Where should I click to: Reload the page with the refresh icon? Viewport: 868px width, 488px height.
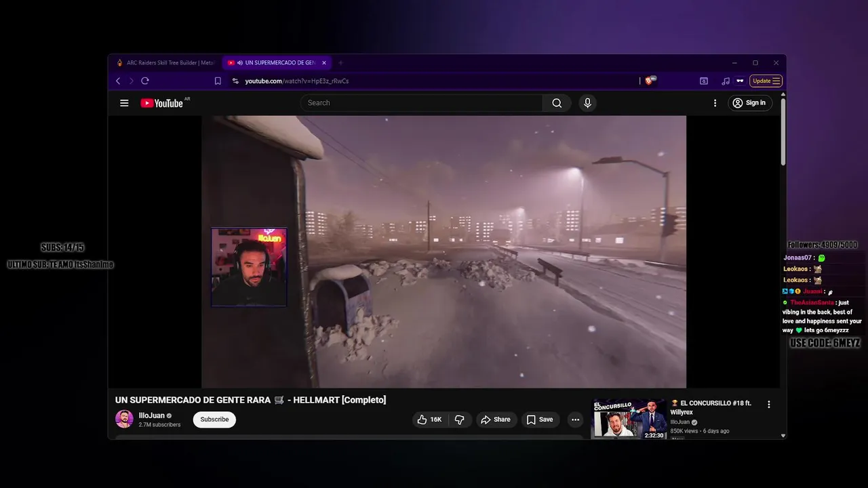(x=145, y=81)
